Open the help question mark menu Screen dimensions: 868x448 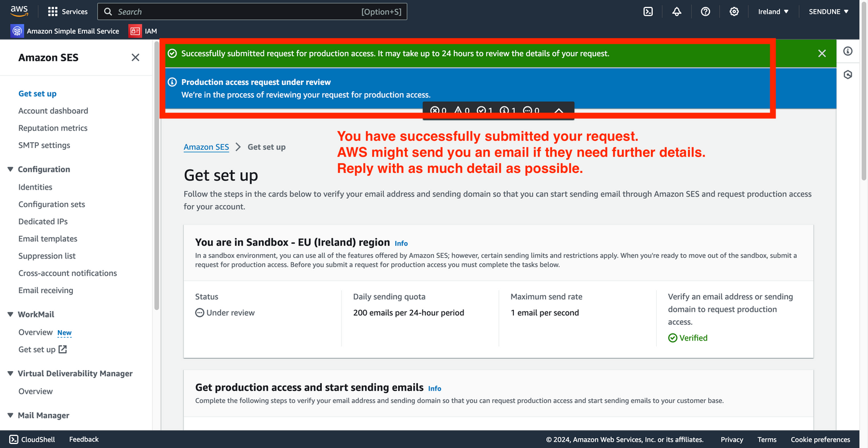click(x=705, y=12)
